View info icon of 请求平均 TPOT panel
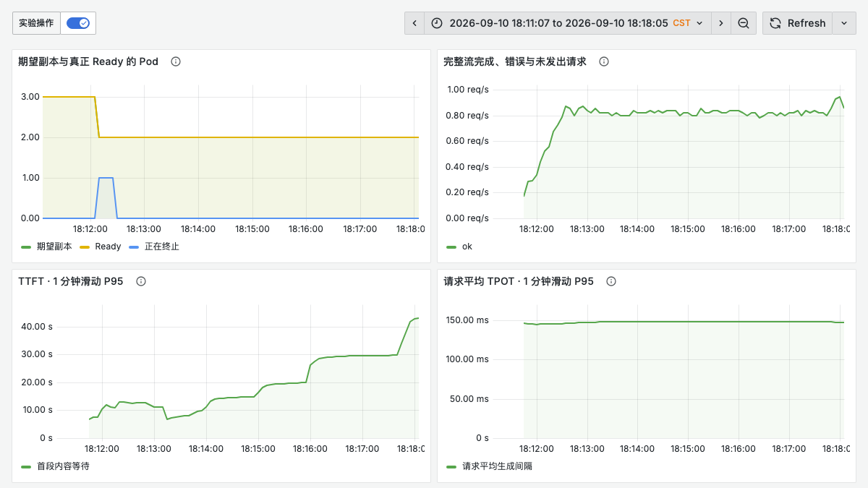Screen dimensions: 868x488 pyautogui.click(x=611, y=281)
